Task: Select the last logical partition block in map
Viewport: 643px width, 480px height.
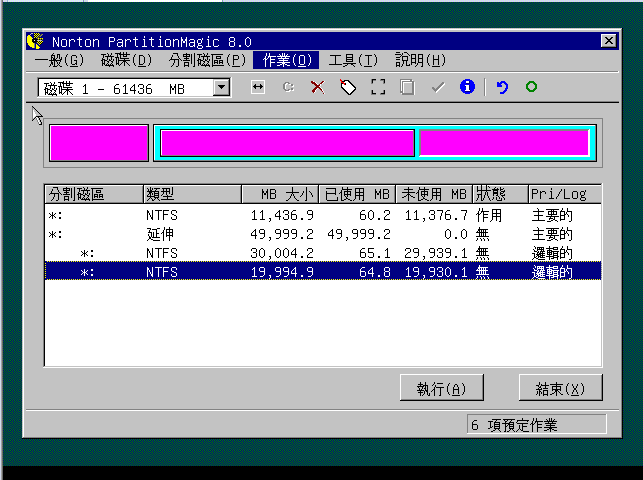Action: [x=504, y=143]
